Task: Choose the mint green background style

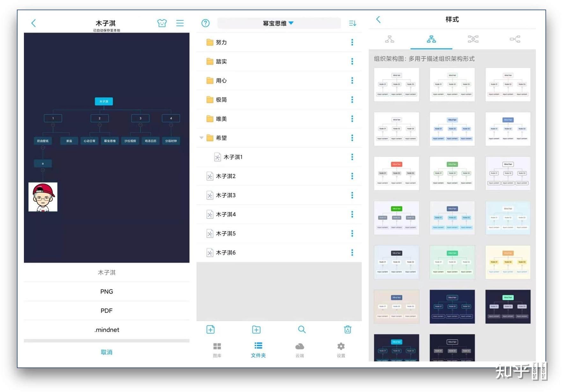Action: click(x=452, y=262)
